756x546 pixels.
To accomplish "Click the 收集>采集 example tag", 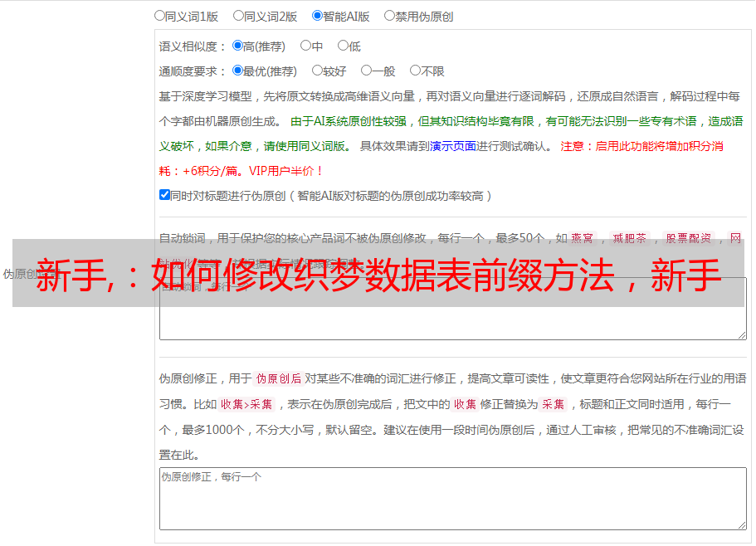I will click(x=246, y=404).
